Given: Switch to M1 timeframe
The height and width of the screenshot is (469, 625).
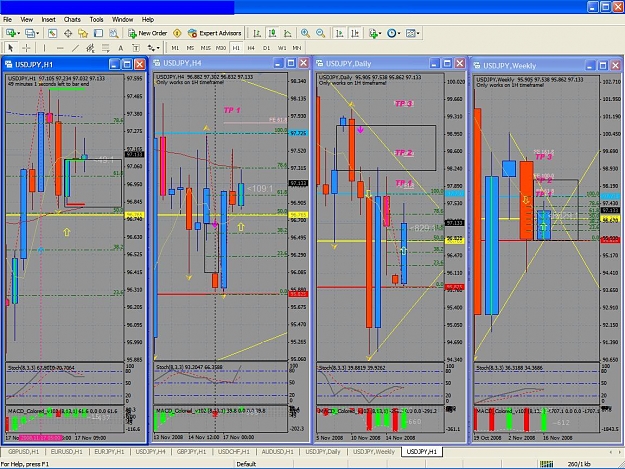Looking at the screenshot, I should point(175,48).
